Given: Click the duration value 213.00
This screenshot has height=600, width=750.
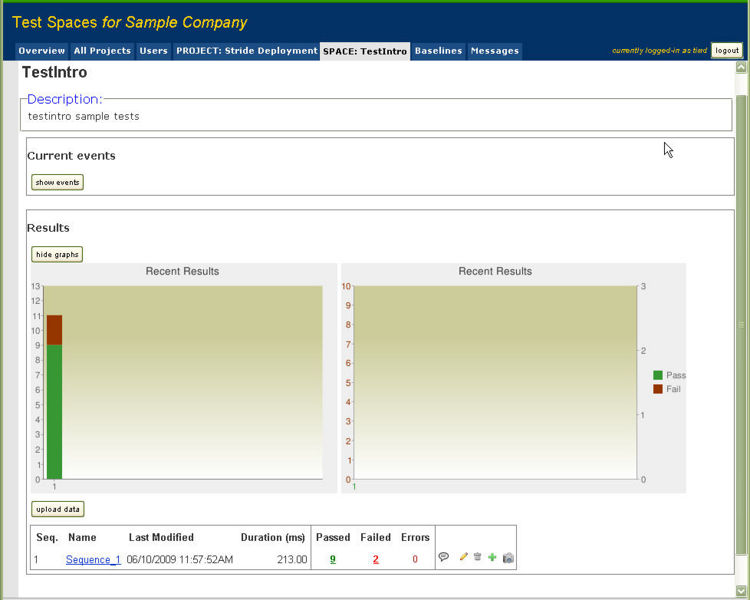Looking at the screenshot, I should tap(292, 559).
